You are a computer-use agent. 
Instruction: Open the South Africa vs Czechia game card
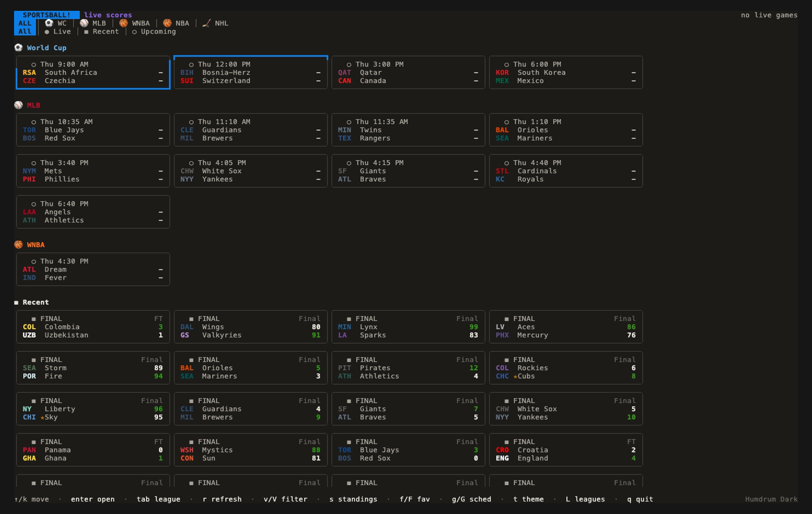[93, 73]
